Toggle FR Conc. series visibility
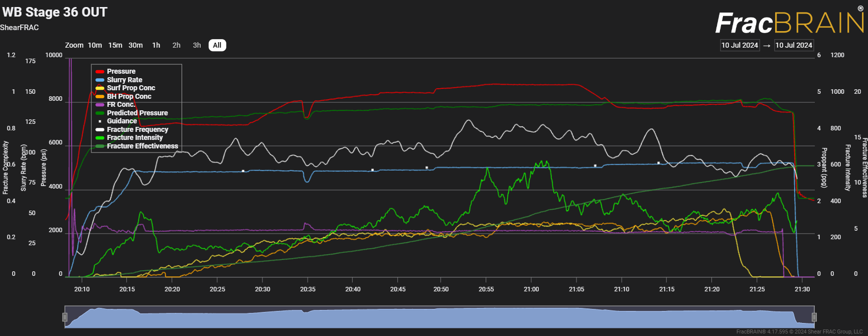The height and width of the screenshot is (336, 868). [120, 105]
